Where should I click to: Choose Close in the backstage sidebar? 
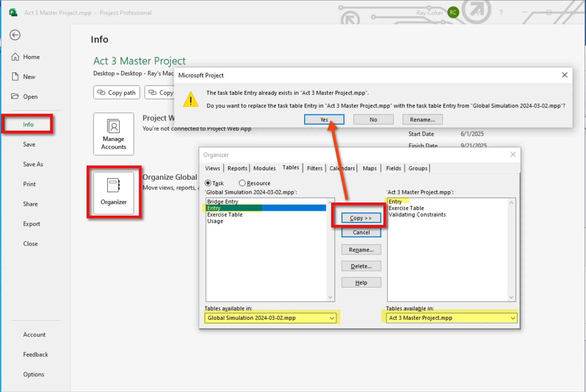click(30, 244)
